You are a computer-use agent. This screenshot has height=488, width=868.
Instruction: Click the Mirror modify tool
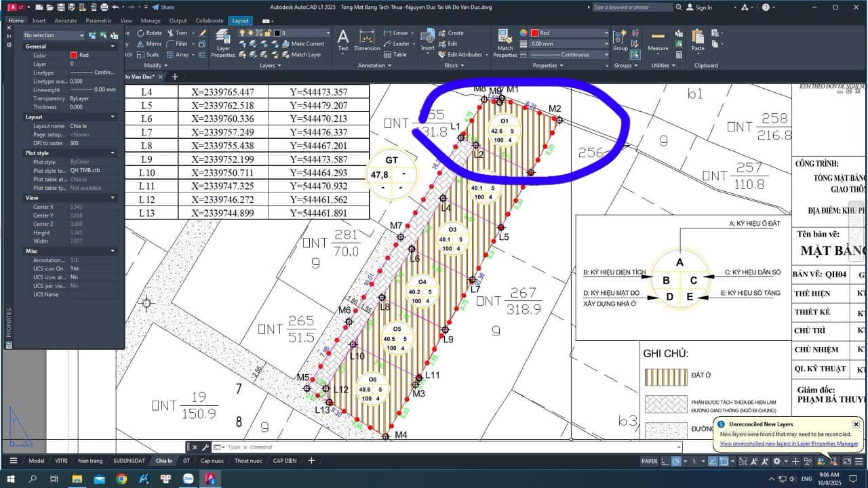coord(149,43)
